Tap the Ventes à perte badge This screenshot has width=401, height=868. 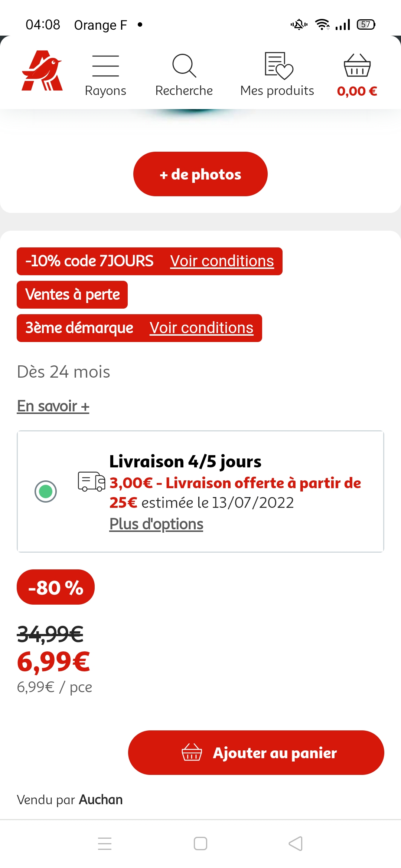pos(72,295)
